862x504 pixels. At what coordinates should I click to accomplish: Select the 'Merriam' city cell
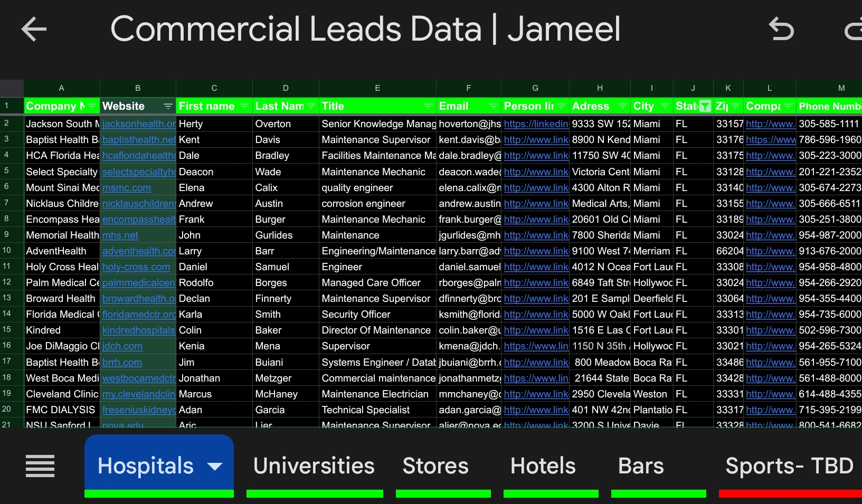(x=652, y=251)
